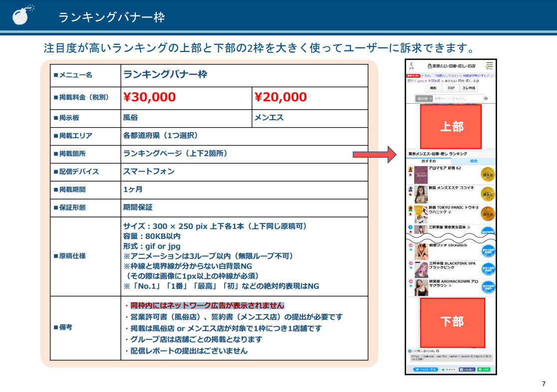Click page number 7 in the corner
557x392 pixels.
[x=544, y=384]
